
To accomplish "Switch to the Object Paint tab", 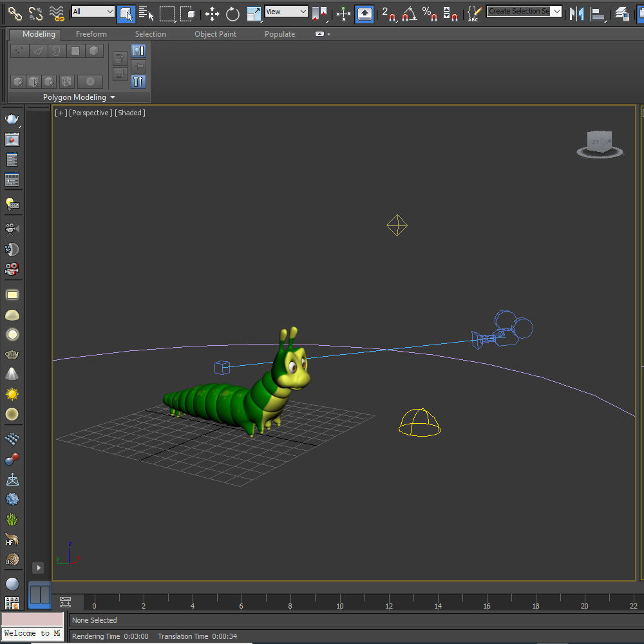I will (x=215, y=34).
